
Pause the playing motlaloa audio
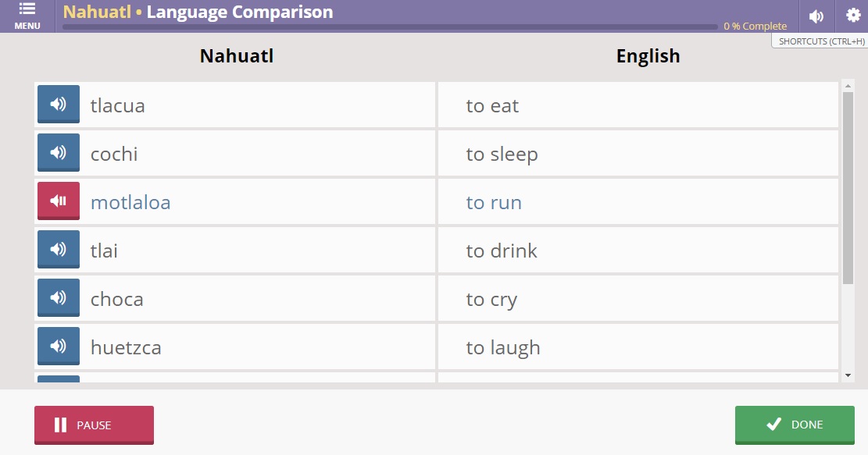click(59, 201)
